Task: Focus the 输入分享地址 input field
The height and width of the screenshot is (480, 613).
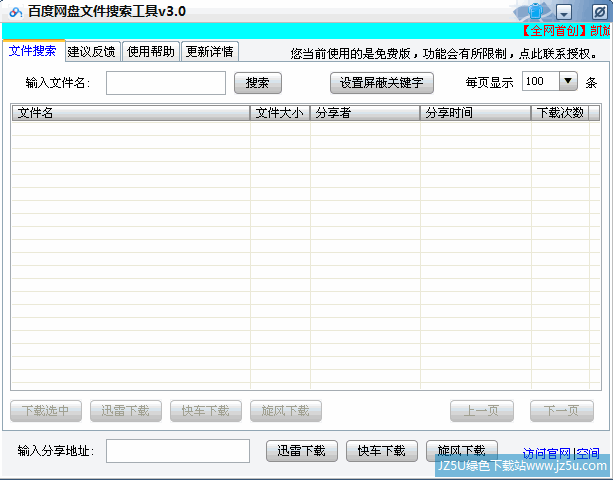Action: (x=178, y=451)
